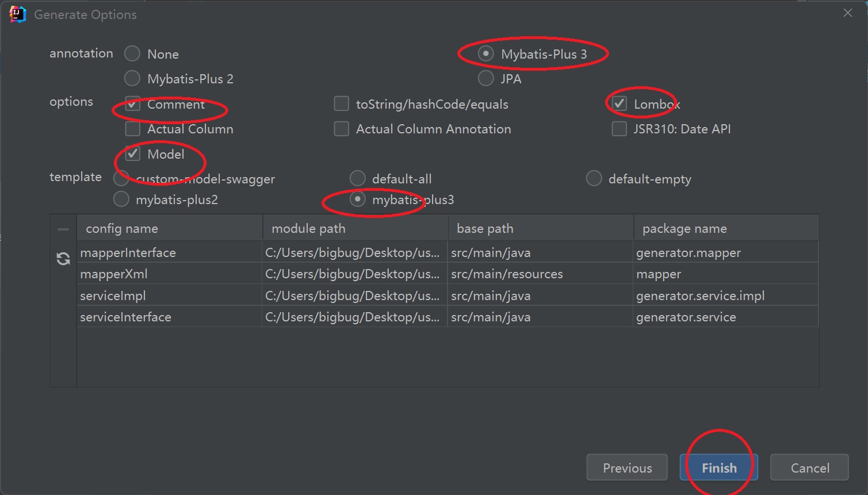The height and width of the screenshot is (495, 868).
Task: Select the serviceInterface config row
Action: 448,317
